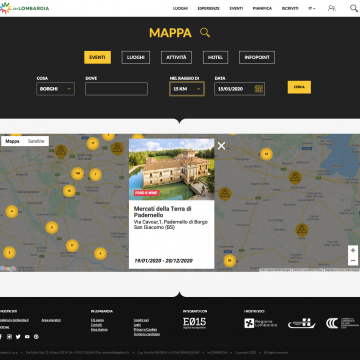This screenshot has width=360, height=360.
Task: Click the three-digit yellow cluster marker
Action: (77, 174)
